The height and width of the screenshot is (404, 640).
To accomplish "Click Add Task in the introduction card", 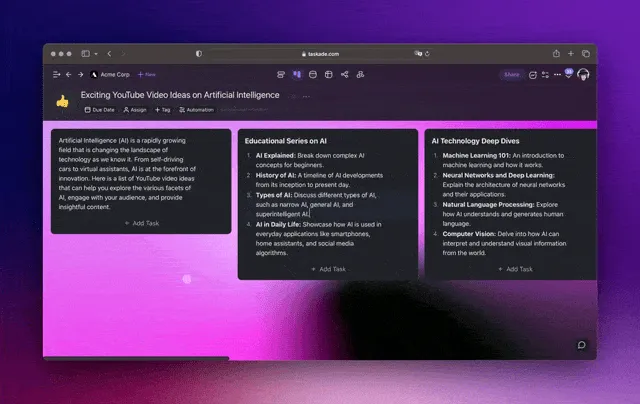I will pos(142,223).
